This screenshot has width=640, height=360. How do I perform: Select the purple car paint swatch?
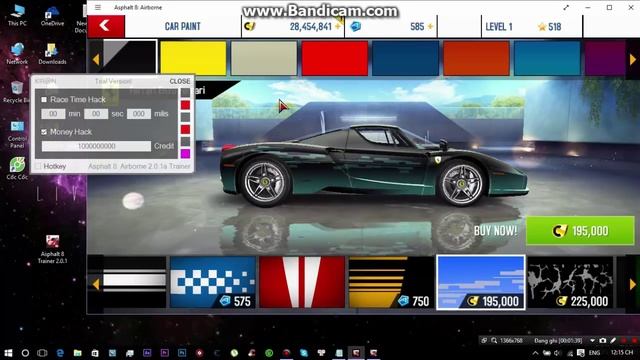point(605,58)
